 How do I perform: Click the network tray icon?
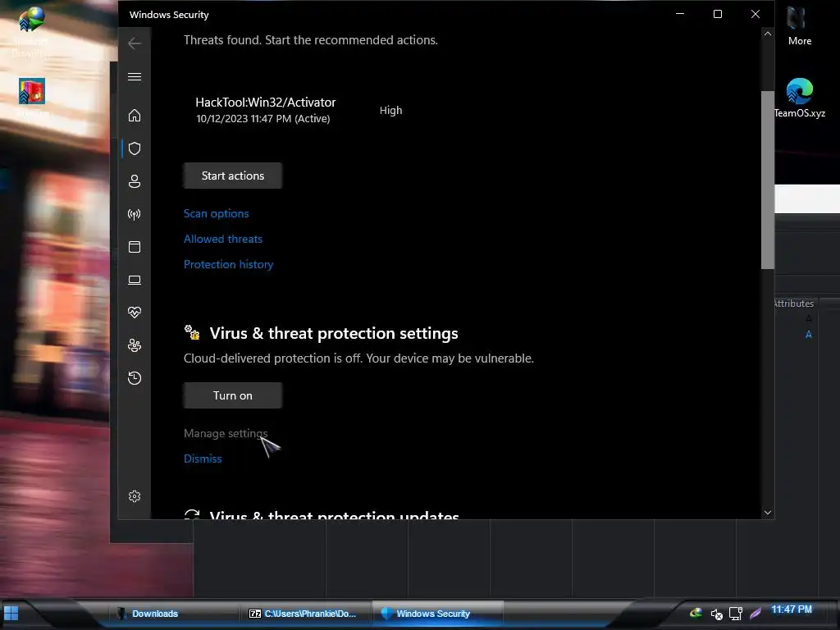tap(736, 614)
